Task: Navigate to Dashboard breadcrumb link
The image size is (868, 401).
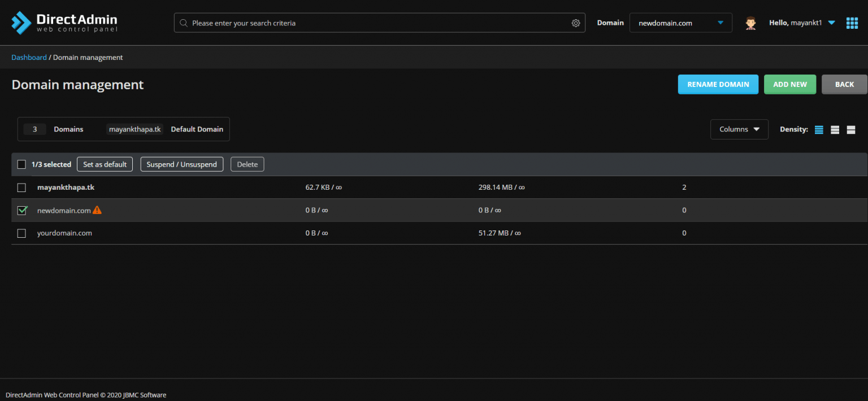Action: click(29, 57)
